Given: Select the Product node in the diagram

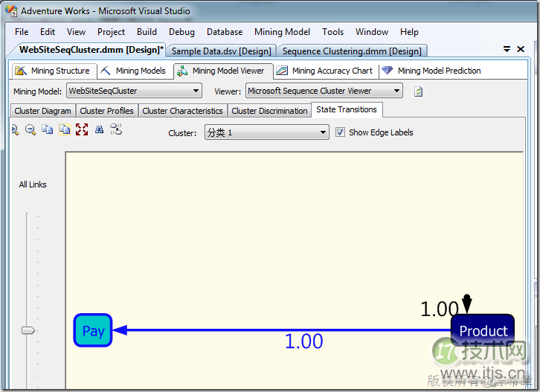Looking at the screenshot, I should pyautogui.click(x=483, y=331).
